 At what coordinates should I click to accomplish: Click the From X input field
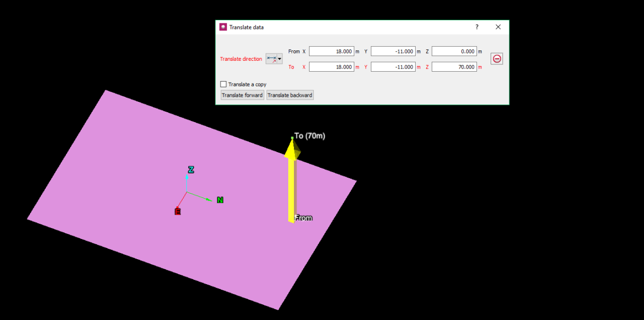click(331, 51)
